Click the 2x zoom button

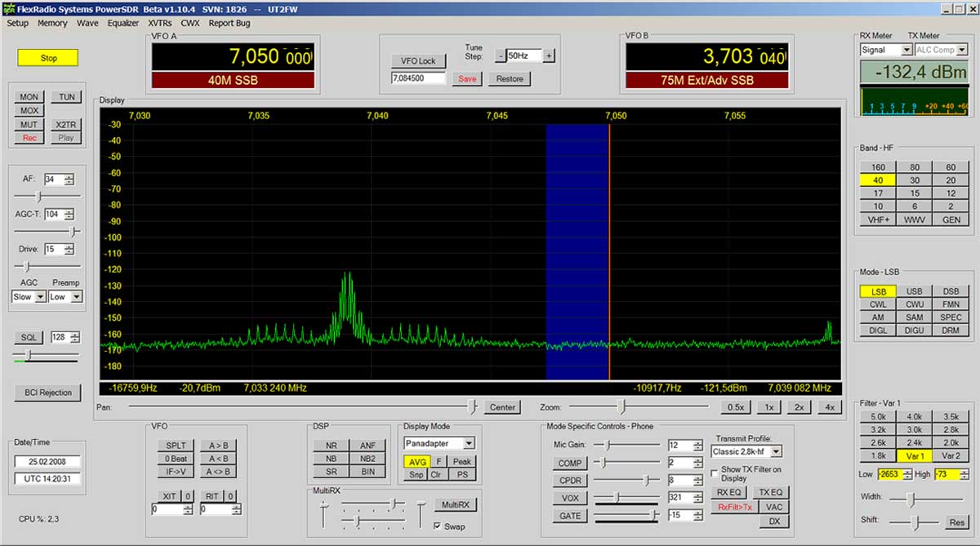click(799, 407)
